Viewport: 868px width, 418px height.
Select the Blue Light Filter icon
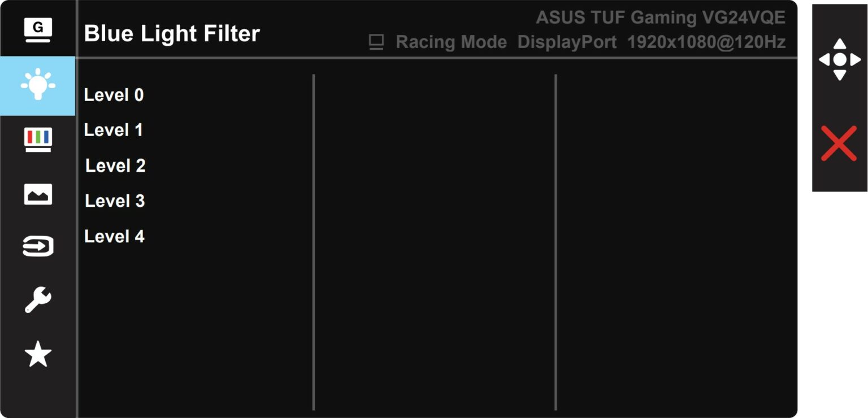[37, 85]
